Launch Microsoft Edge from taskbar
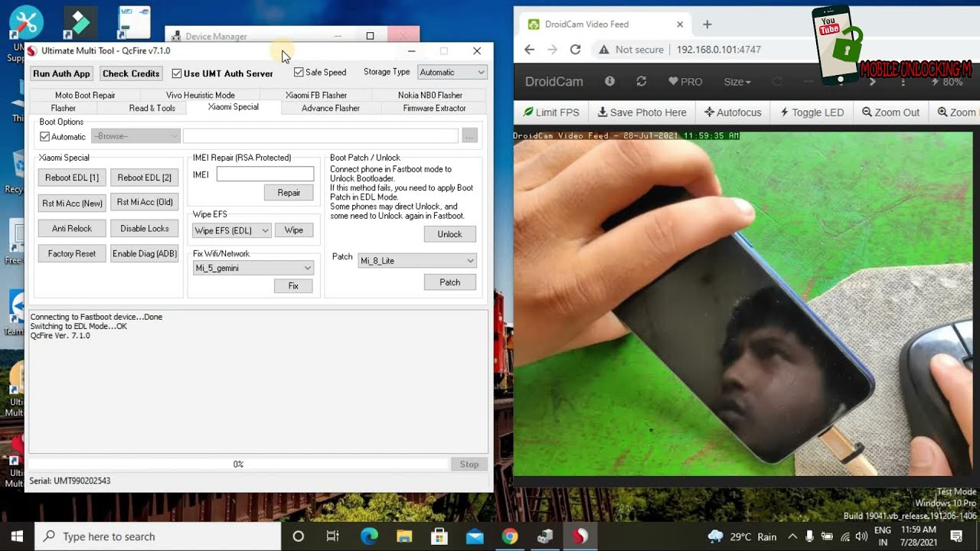The width and height of the screenshot is (980, 551). tap(368, 536)
